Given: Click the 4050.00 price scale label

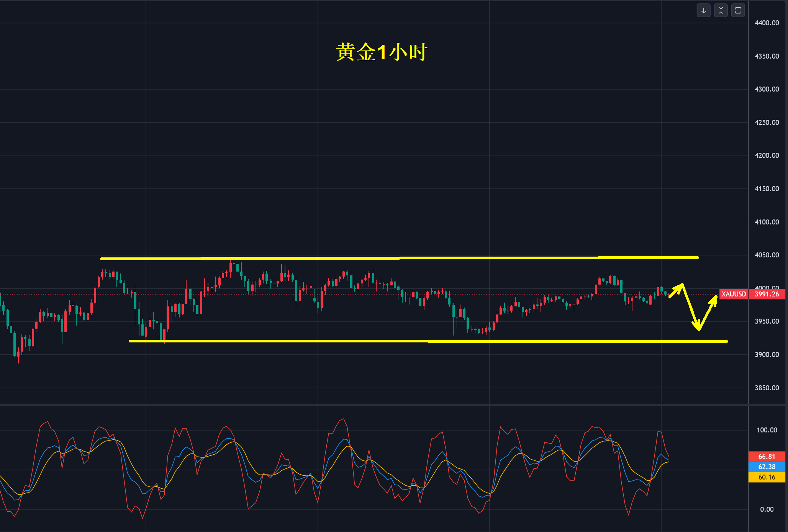Looking at the screenshot, I should pyautogui.click(x=767, y=255).
